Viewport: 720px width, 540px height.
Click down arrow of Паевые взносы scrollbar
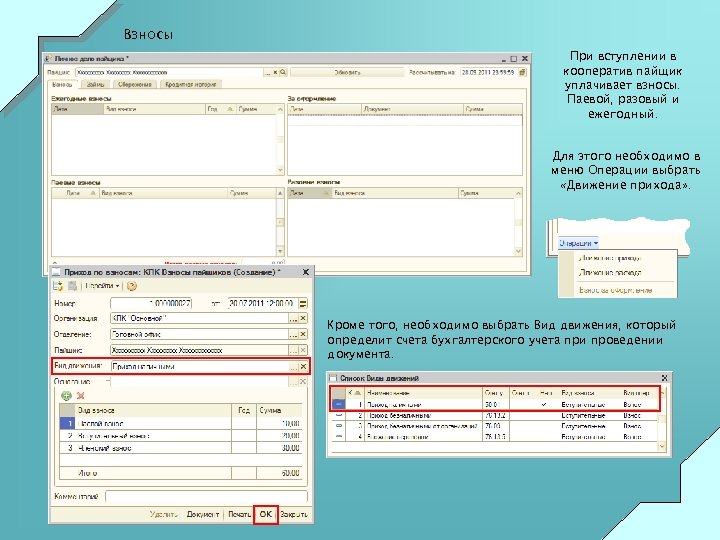click(x=280, y=252)
